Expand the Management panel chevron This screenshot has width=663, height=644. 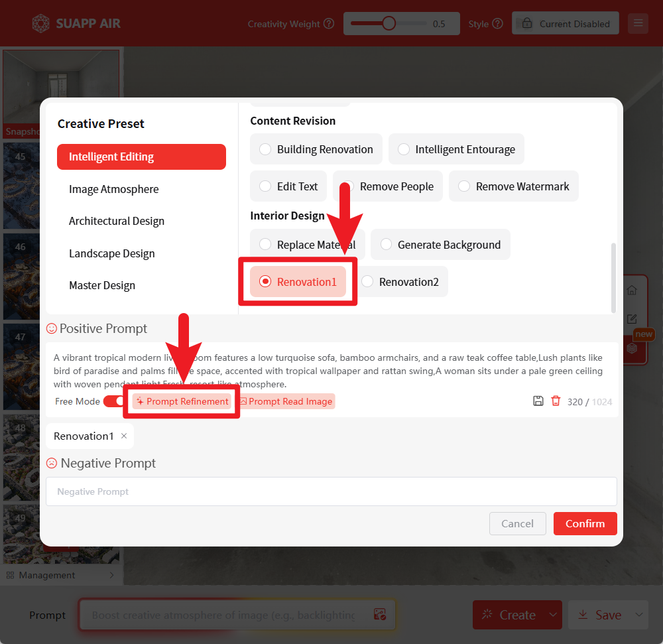(111, 575)
